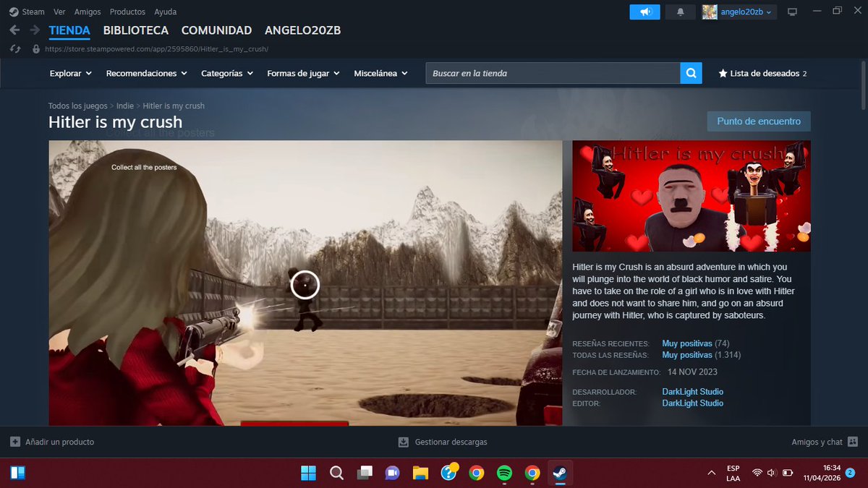
Task: Open the megaphone announcements button
Action: pyautogui.click(x=645, y=12)
